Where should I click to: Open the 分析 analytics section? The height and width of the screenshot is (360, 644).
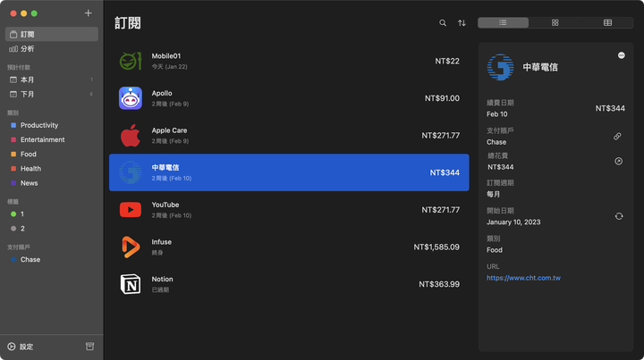52,49
